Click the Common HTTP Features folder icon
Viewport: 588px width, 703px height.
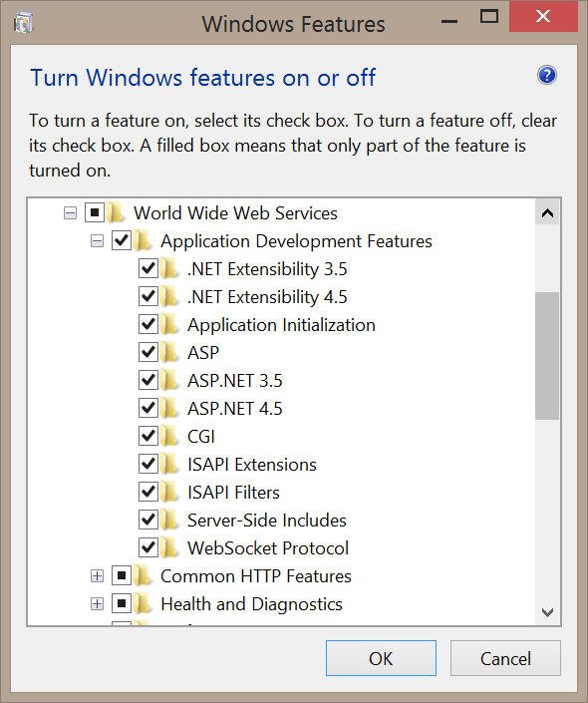click(x=144, y=575)
